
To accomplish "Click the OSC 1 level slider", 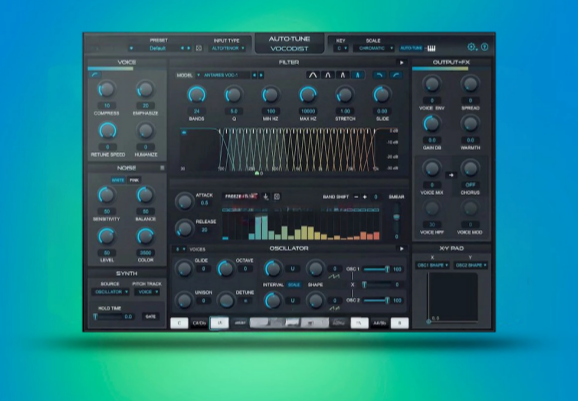I will point(376,269).
